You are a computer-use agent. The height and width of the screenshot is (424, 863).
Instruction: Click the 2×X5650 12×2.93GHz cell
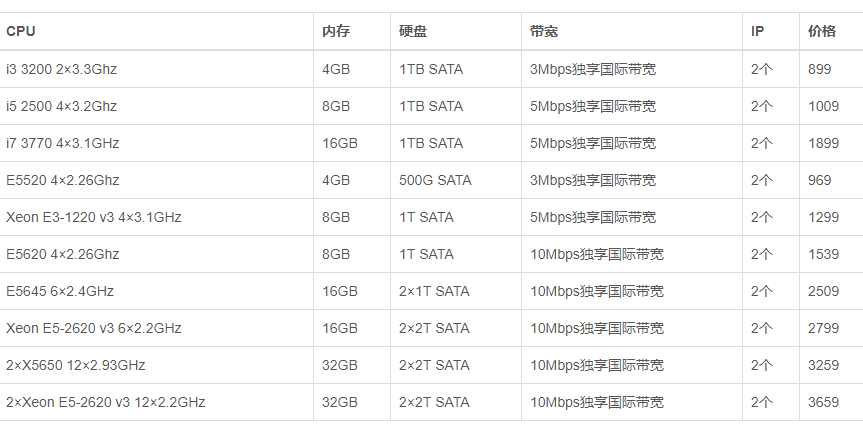(76, 365)
